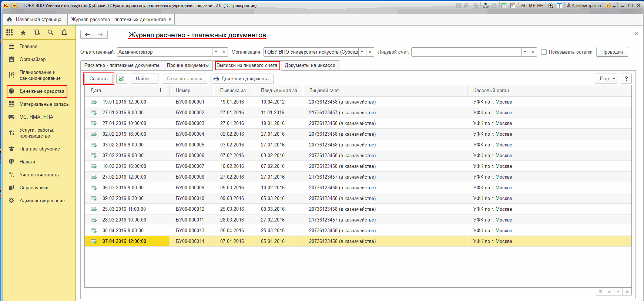This screenshot has height=301, width=644.
Task: Open Планирование и санкционирование section
Action: [x=40, y=75]
